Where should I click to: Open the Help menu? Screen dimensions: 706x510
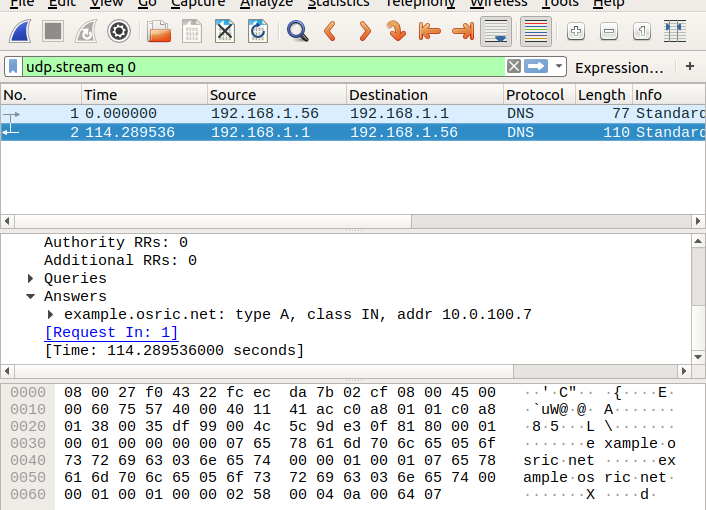608,3
